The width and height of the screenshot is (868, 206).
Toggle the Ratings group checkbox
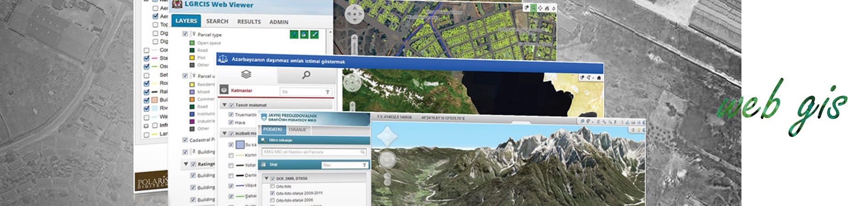[193, 164]
